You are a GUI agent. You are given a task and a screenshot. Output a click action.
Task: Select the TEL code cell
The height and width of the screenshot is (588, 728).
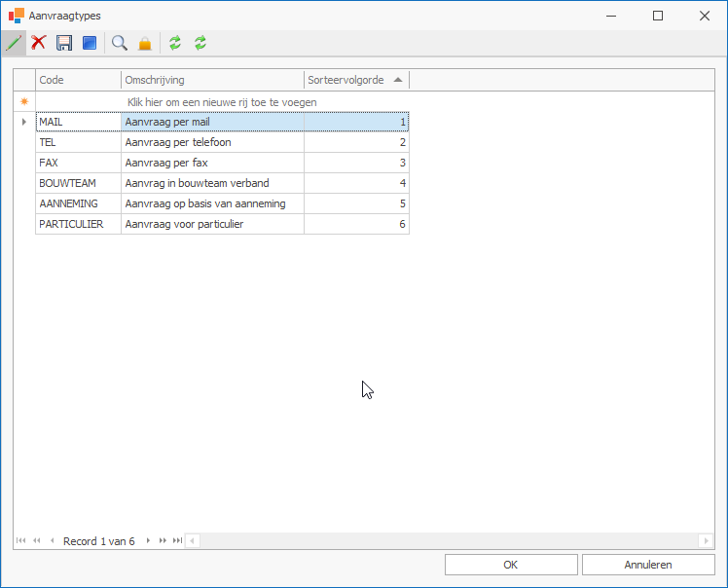(78, 142)
